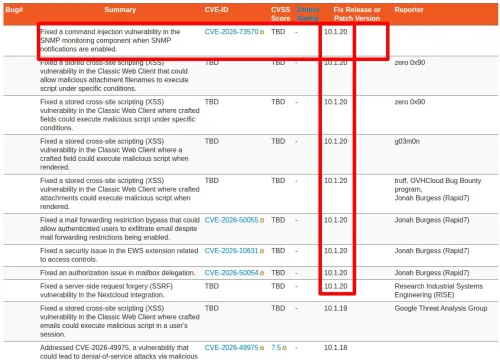The height and width of the screenshot is (360, 500).
Task: Click TBD CVE-ID in the g03m0n row
Action: pyautogui.click(x=212, y=141)
